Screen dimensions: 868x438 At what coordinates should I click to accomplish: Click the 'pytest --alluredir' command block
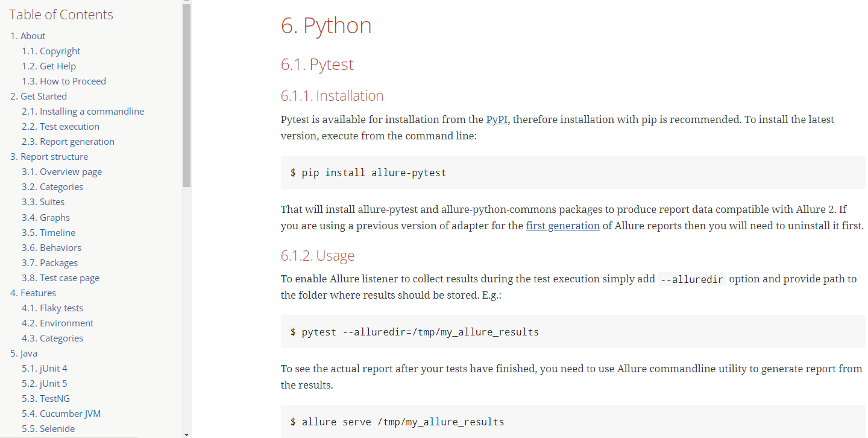tap(573, 332)
